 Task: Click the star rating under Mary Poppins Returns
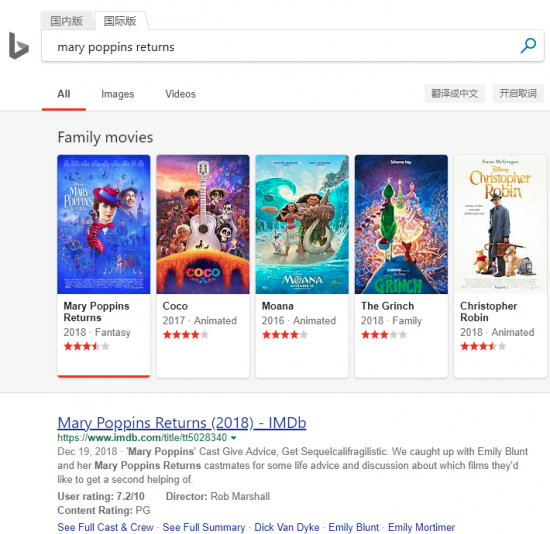pos(87,347)
